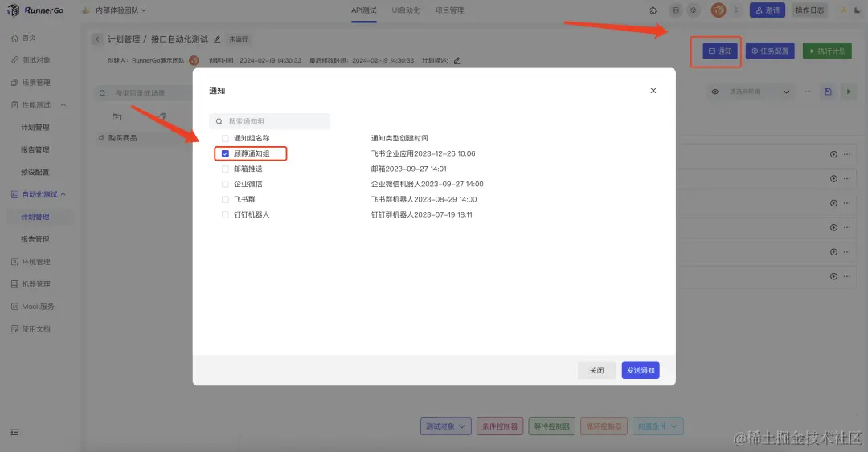Check the 钉钉机器人 checkbox

[x=225, y=214]
